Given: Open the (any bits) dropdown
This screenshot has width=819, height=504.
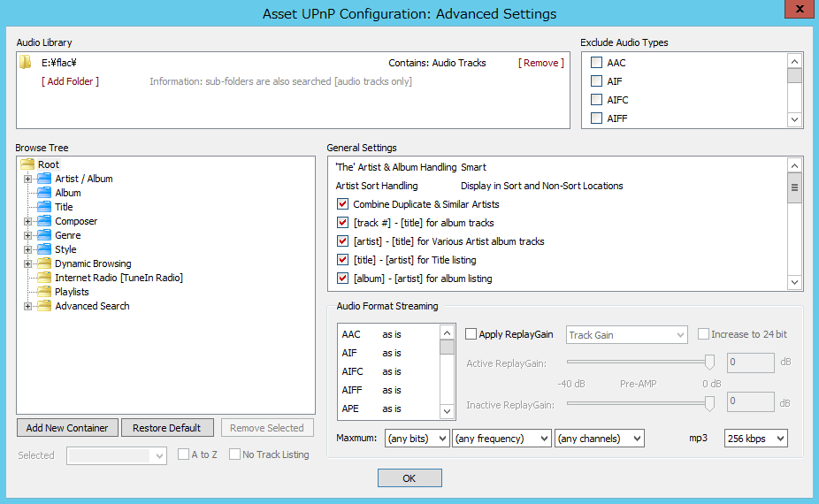Looking at the screenshot, I should point(417,439).
